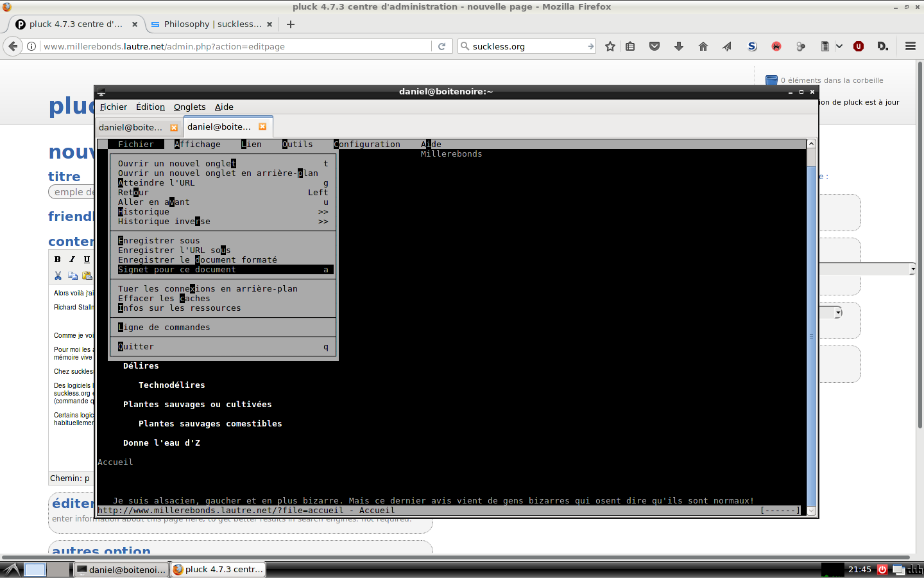Click the pluck titre input field

pyautogui.click(x=71, y=192)
